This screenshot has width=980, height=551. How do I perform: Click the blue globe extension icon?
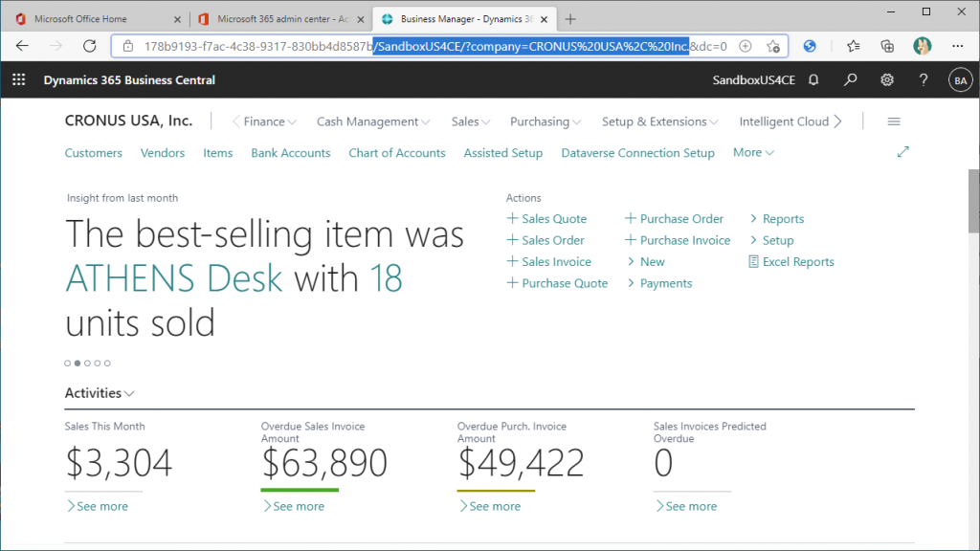tap(810, 46)
